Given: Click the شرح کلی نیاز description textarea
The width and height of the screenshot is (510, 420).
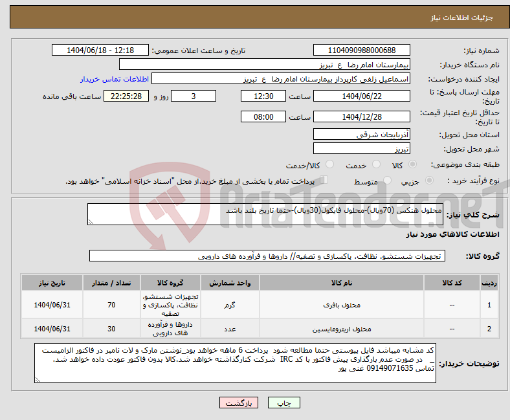Looking at the screenshot, I should 265,214.
